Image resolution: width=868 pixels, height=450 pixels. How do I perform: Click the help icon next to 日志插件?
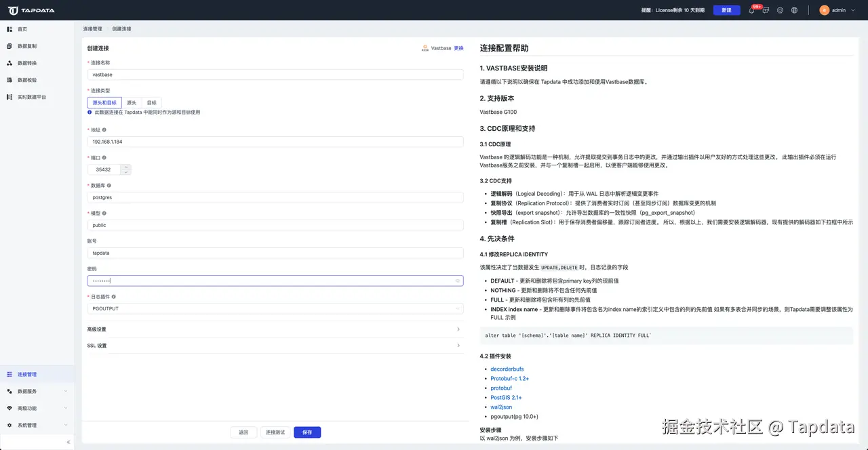click(114, 296)
